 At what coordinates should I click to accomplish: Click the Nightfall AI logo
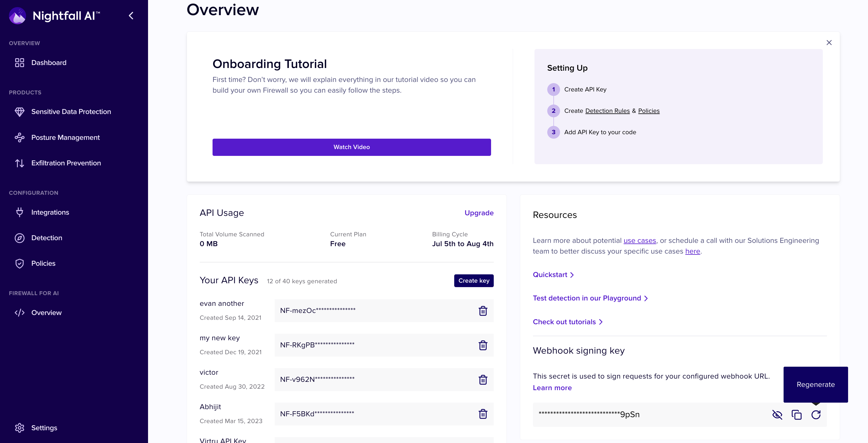18,16
